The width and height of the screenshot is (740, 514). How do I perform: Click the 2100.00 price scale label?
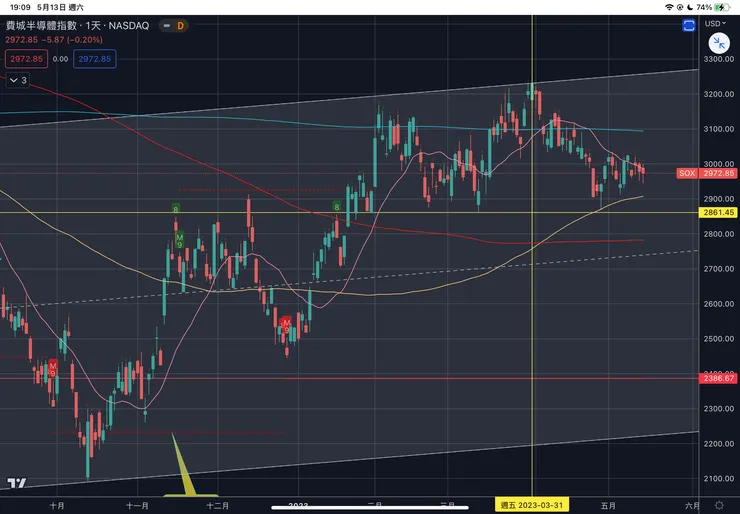[x=719, y=478]
